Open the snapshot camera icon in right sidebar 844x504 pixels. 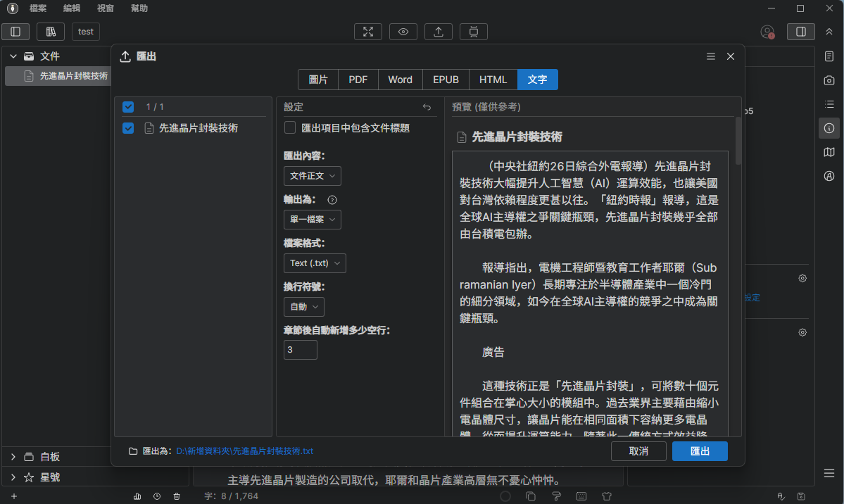point(829,80)
